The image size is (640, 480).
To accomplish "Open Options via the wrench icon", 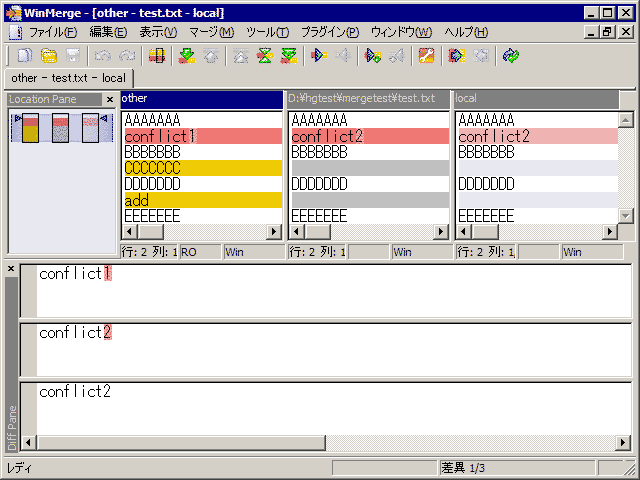I will coord(427,56).
